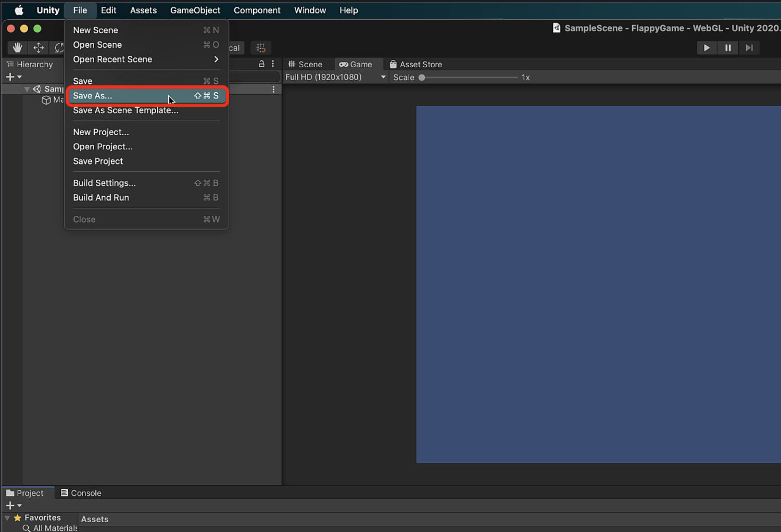Image resolution: width=781 pixels, height=532 pixels.
Task: Select the Move tool in toolbar
Action: pos(39,48)
